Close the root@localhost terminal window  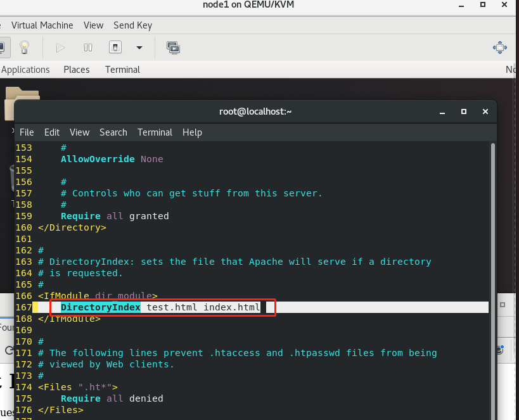[x=485, y=111]
